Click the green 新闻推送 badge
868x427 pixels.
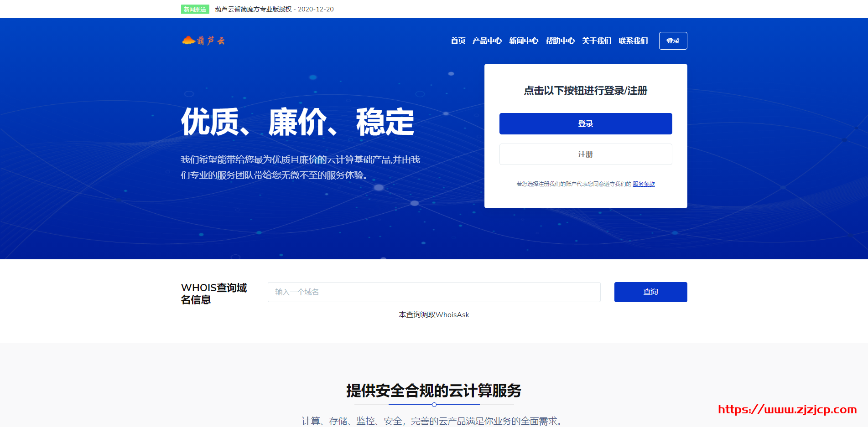point(195,9)
